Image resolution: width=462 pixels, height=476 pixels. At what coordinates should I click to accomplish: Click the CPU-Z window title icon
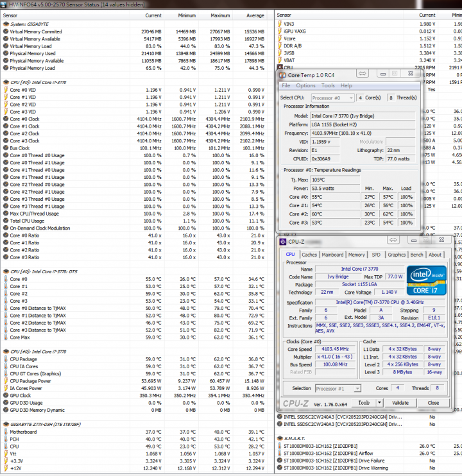pos(283,242)
